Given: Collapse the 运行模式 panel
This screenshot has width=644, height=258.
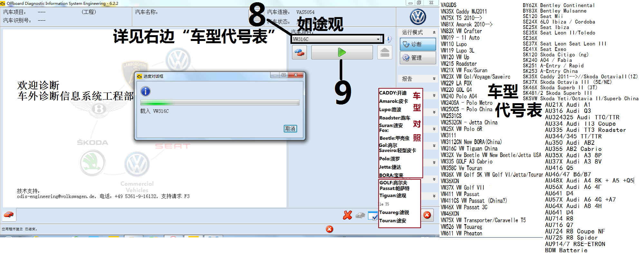Looking at the screenshot, I should pos(434,32).
